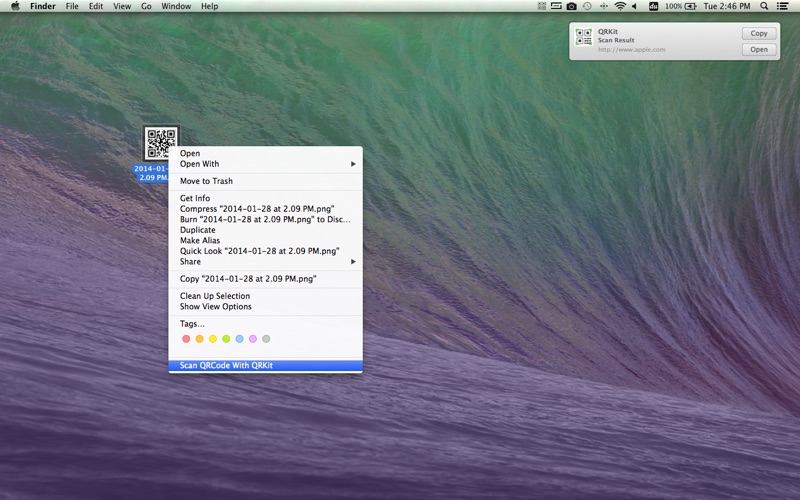Apply the purple tag color
Viewport: 800px width, 500px height.
pos(253,339)
